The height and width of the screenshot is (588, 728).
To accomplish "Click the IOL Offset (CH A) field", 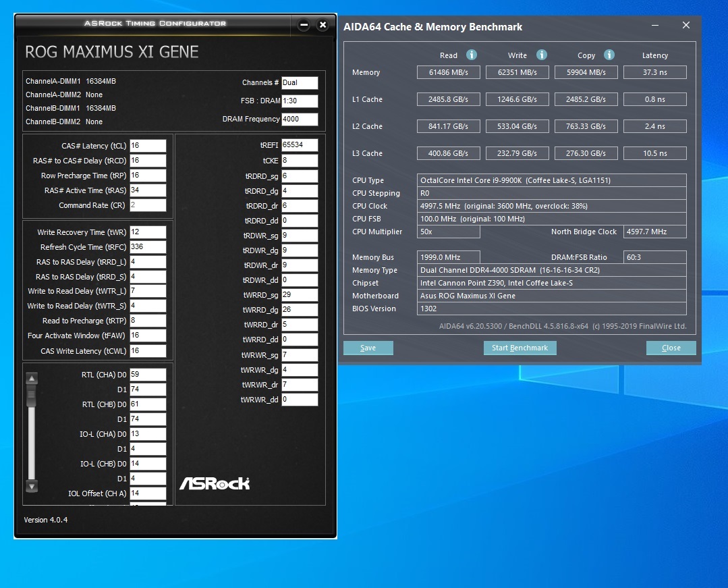I will pyautogui.click(x=148, y=493).
